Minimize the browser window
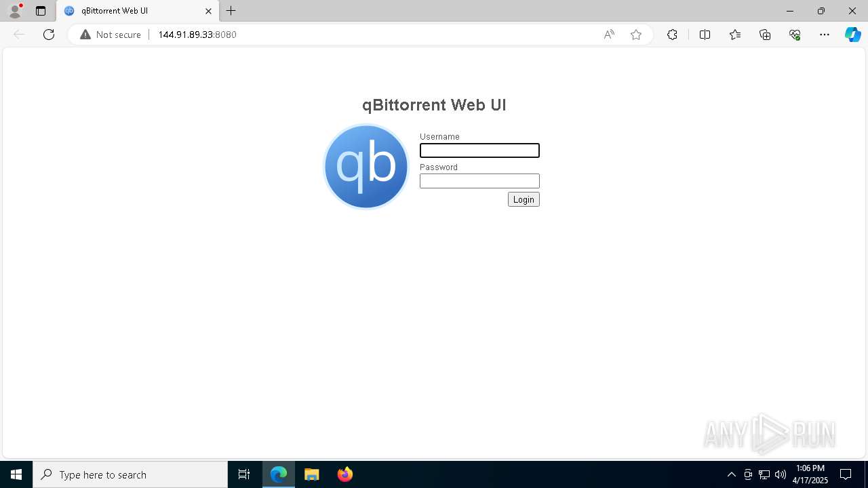The image size is (868, 488). point(790,11)
